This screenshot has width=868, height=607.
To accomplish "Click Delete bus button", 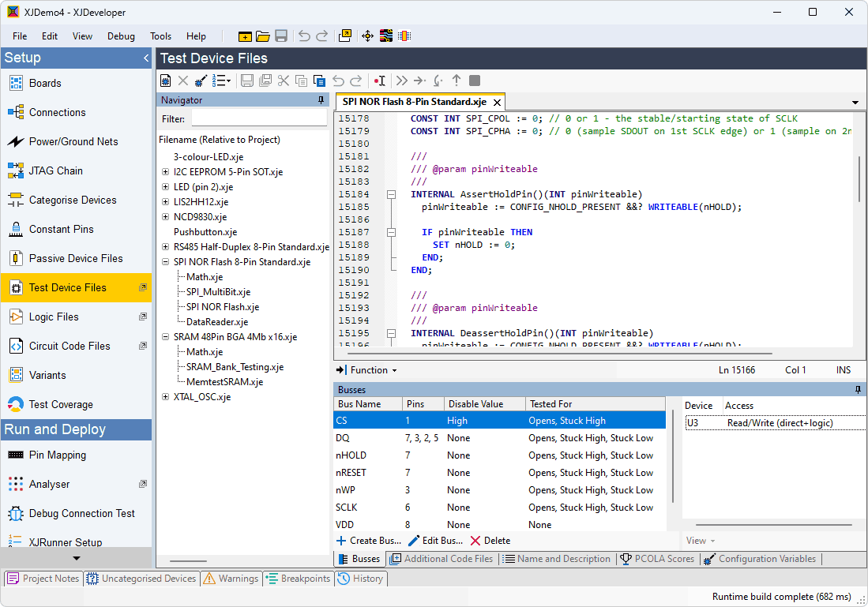I will [x=490, y=541].
